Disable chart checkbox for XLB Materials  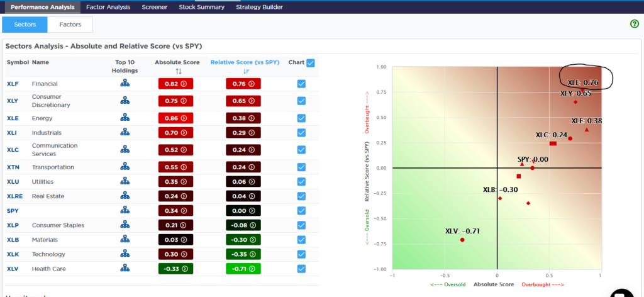(x=301, y=240)
